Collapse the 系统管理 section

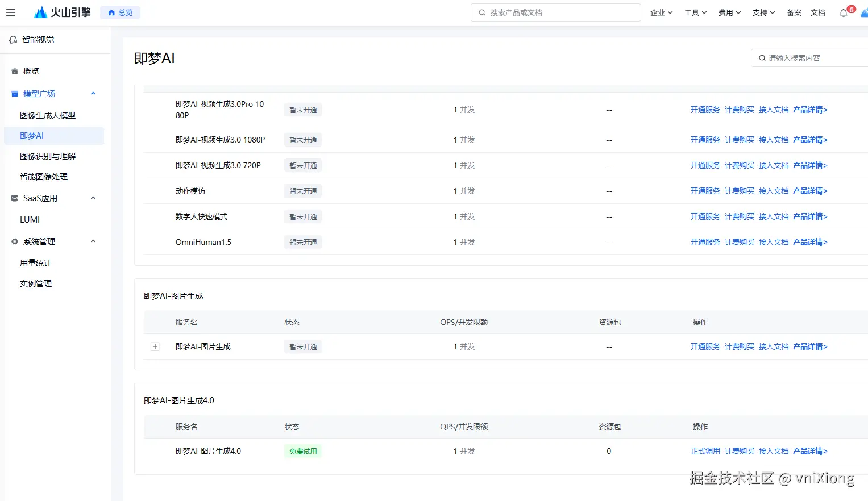[x=93, y=241]
